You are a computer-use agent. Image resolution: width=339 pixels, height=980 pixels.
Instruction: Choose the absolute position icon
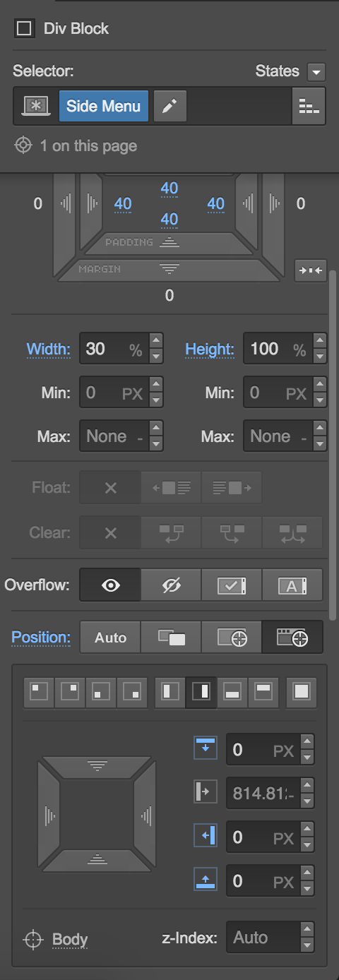point(232,638)
